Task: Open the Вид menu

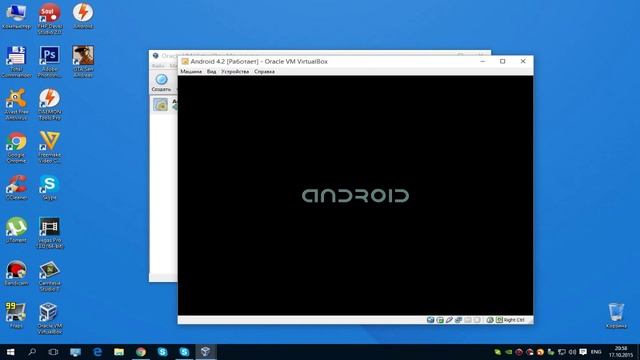Action: tap(211, 71)
